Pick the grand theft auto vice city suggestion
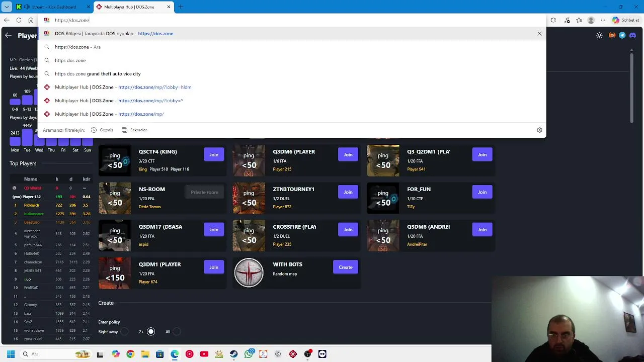Screen dimensions: 644x362 pyautogui.click(x=292, y=74)
